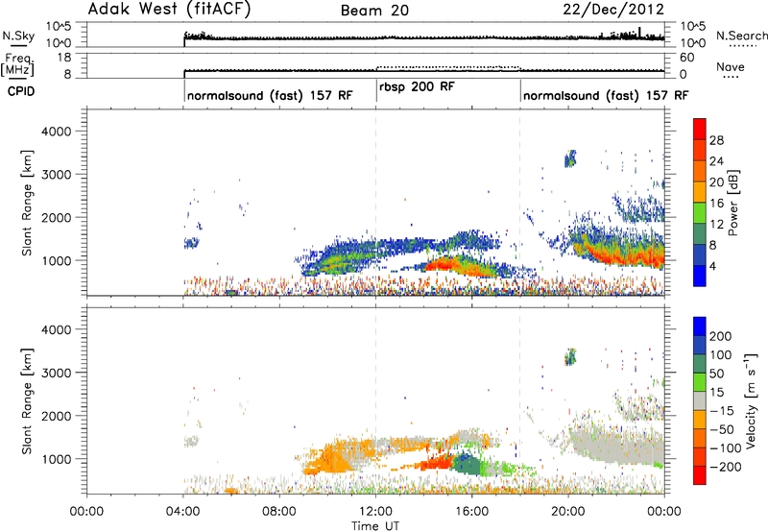
Task: Click the dashed 12:00 marker in power panel
Action: 376,203
